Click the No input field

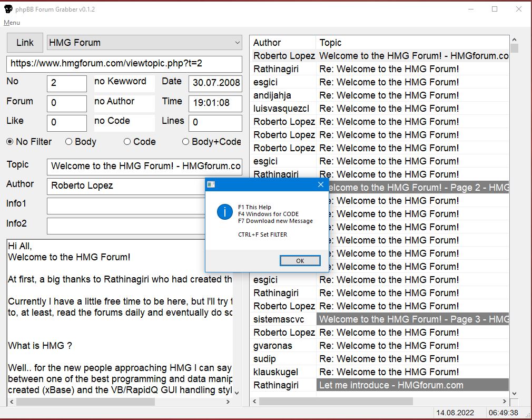[x=67, y=83]
